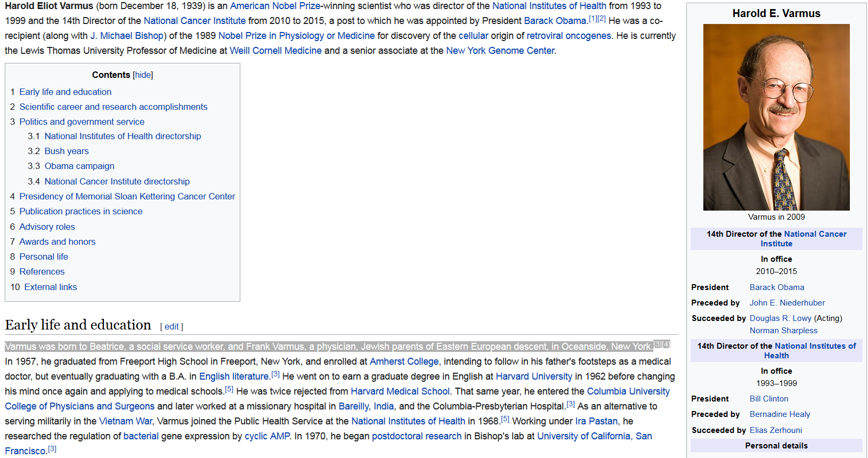The width and height of the screenshot is (868, 458).
Task: Click the 'Harold E. Varmus' infobox title
Action: 776,13
